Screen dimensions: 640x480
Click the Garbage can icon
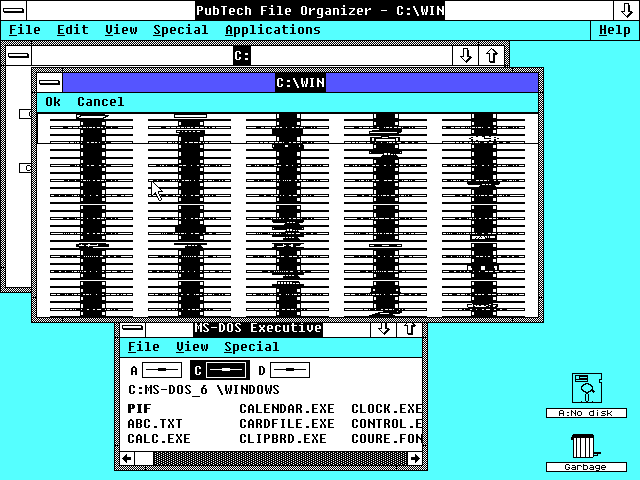[x=585, y=447]
